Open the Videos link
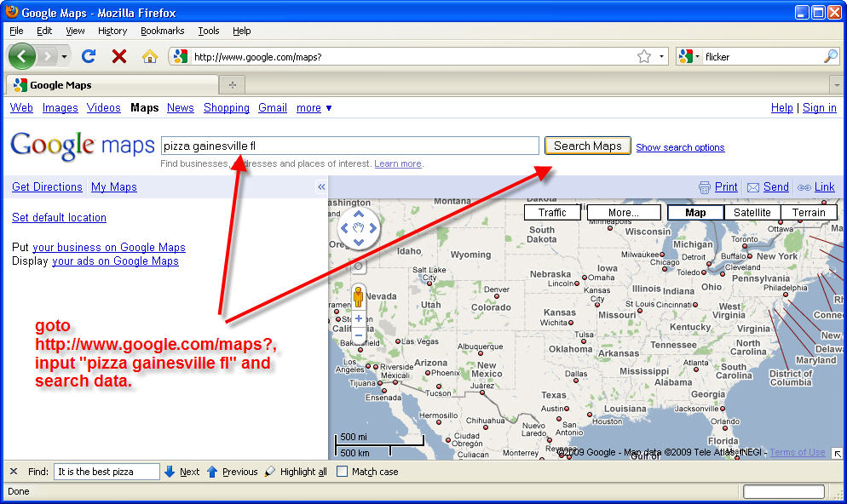The height and width of the screenshot is (504, 847). click(x=104, y=107)
